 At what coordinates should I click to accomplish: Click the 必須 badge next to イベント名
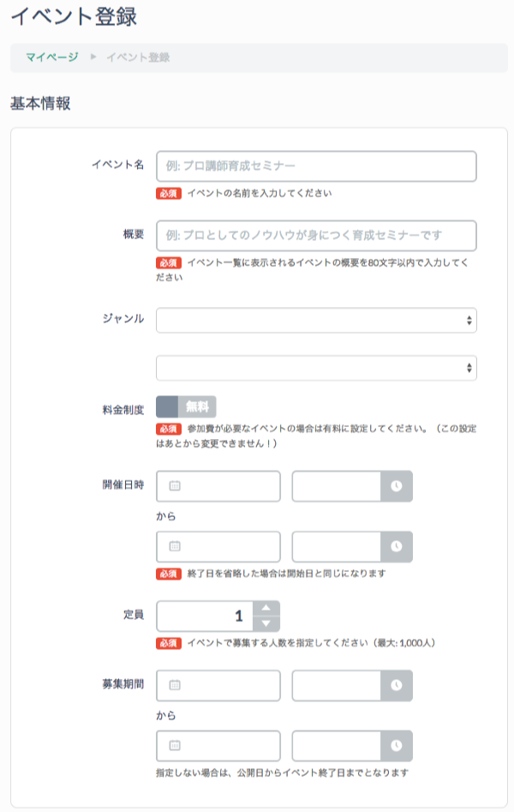(x=168, y=192)
